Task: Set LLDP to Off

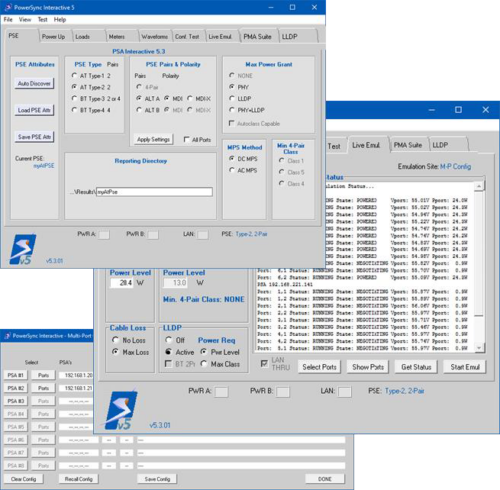Action: (x=169, y=340)
